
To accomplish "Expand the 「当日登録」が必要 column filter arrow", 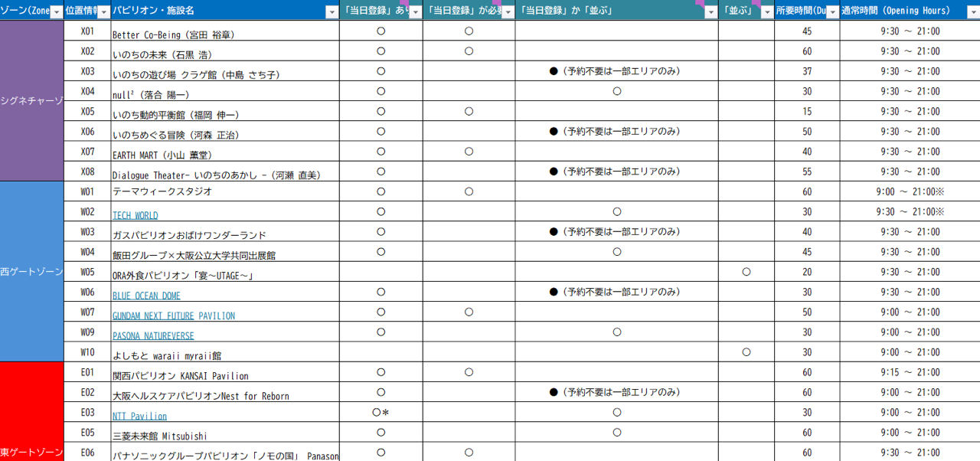I will [508, 12].
